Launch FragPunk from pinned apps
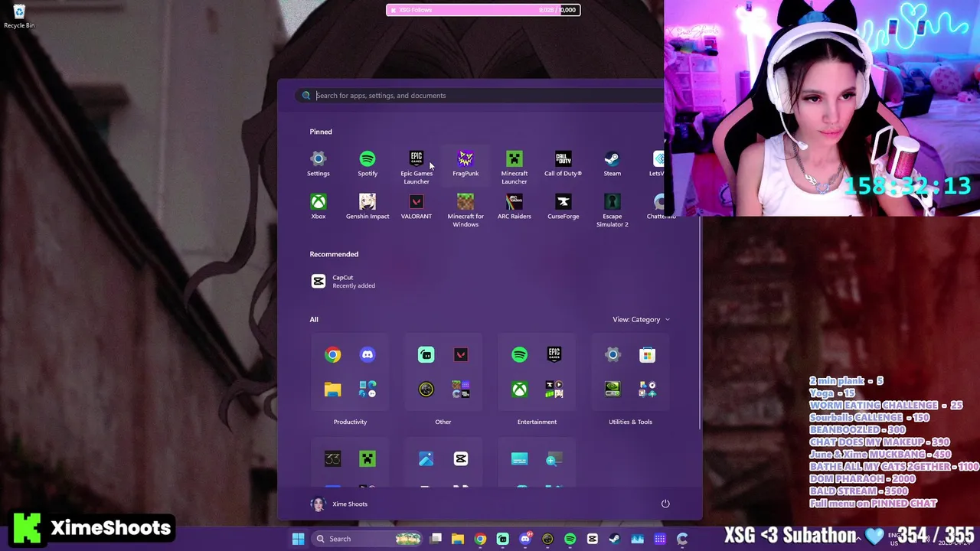 (x=465, y=164)
